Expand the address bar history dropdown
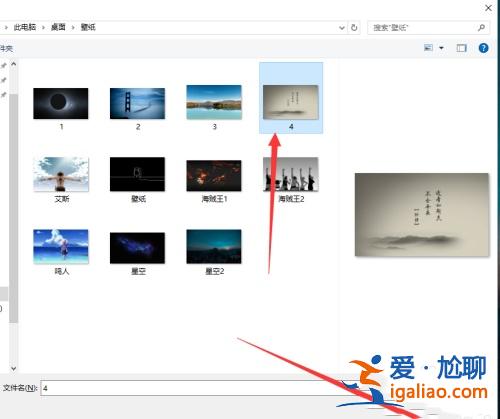The image size is (500, 419). tap(342, 28)
